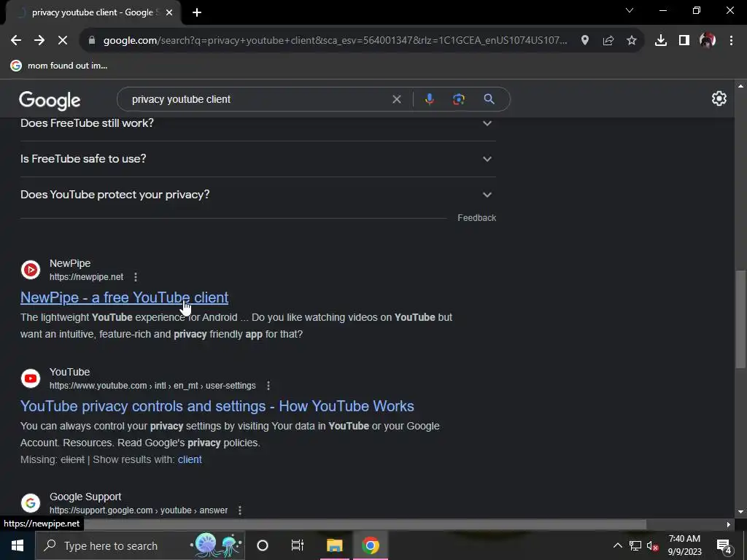Image resolution: width=747 pixels, height=560 pixels.
Task: Open a new browser tab
Action: [197, 12]
